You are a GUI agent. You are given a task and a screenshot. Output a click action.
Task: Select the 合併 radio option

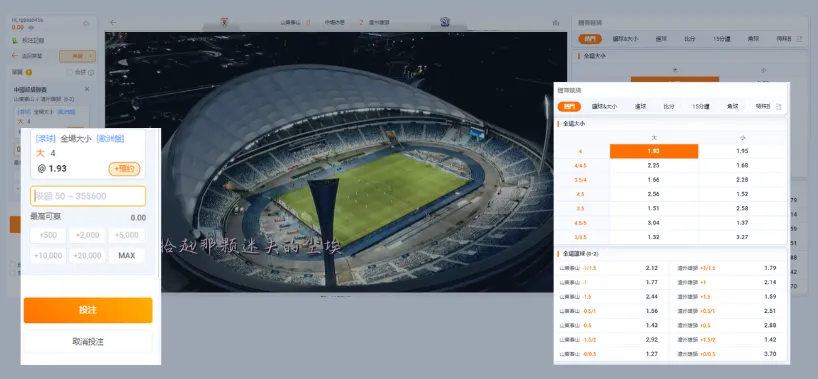(x=70, y=73)
